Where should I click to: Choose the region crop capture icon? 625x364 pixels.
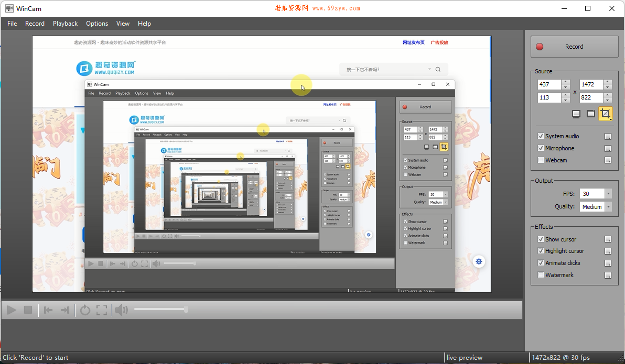click(605, 114)
